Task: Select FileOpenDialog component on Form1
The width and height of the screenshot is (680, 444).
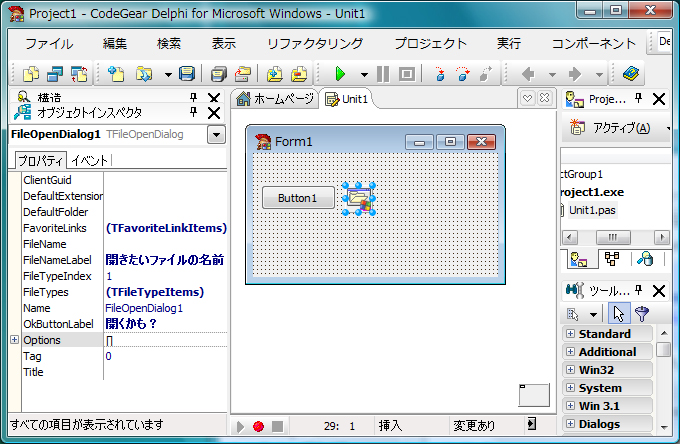Action: pos(359,199)
